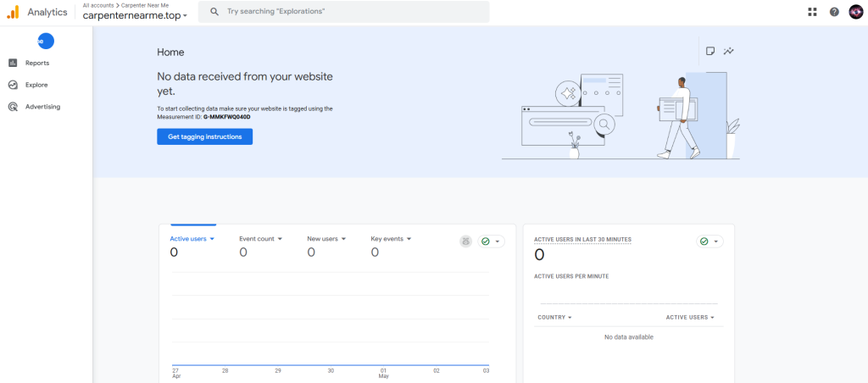Click the Analytics product name text
Image resolution: width=868 pixels, height=383 pixels.
[x=47, y=12]
